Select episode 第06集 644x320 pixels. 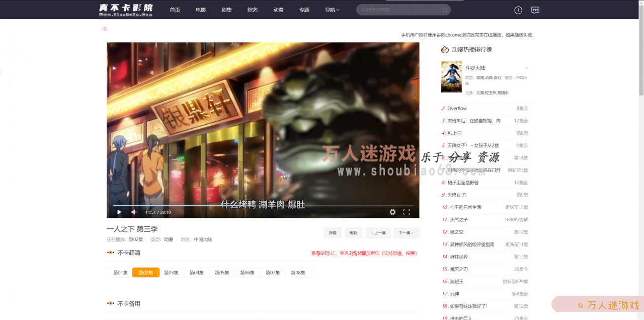click(x=248, y=273)
